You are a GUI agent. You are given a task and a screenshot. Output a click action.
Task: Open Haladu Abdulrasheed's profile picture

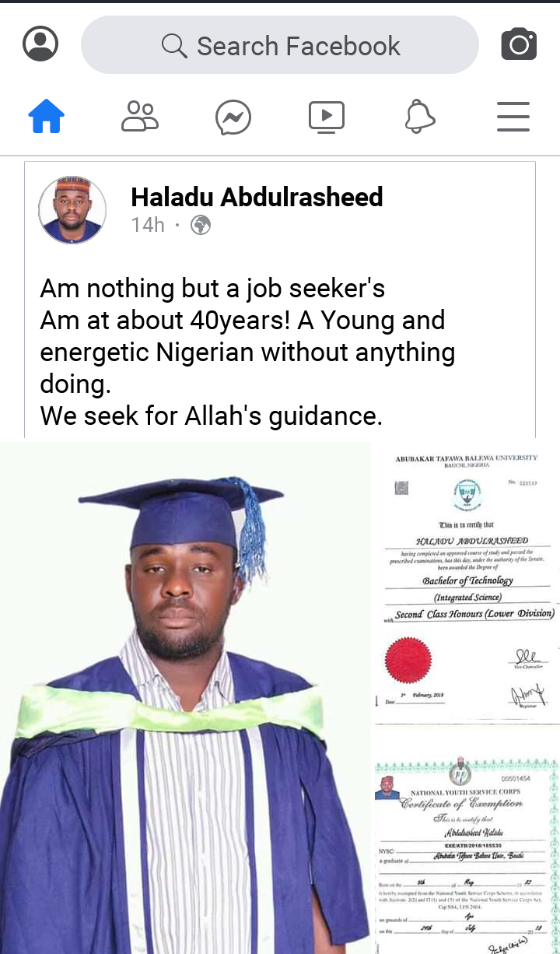[x=72, y=209]
